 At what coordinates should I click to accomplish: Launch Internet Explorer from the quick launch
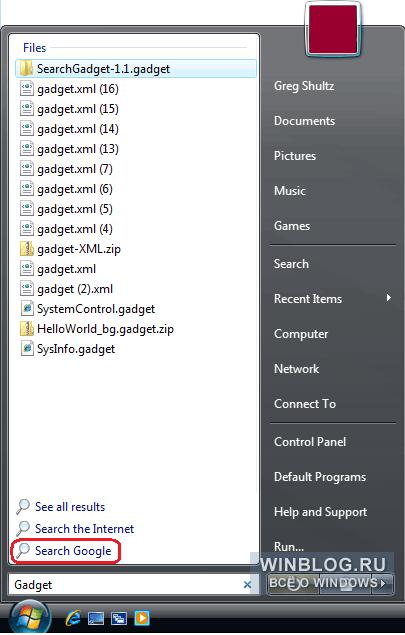[73, 618]
